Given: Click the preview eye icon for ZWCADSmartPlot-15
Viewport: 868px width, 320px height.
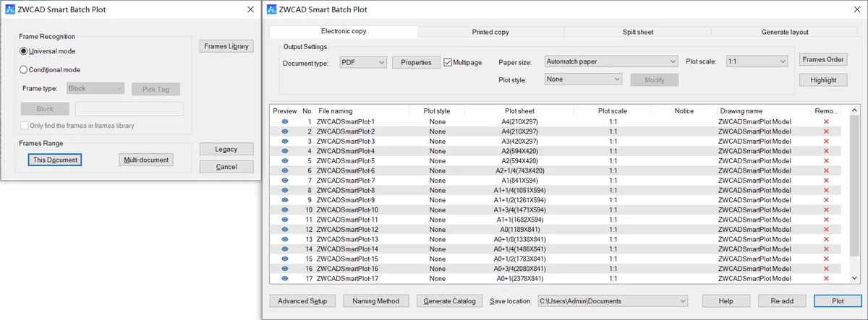Looking at the screenshot, I should coord(285,259).
